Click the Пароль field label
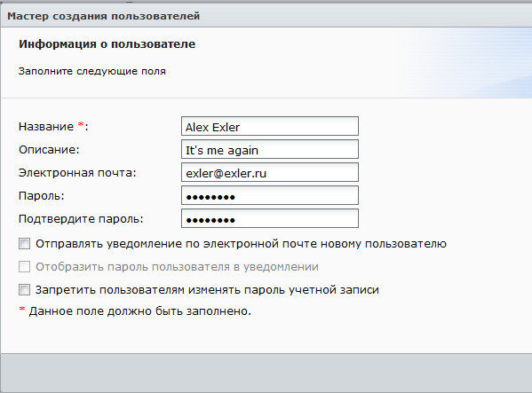 click(42, 196)
